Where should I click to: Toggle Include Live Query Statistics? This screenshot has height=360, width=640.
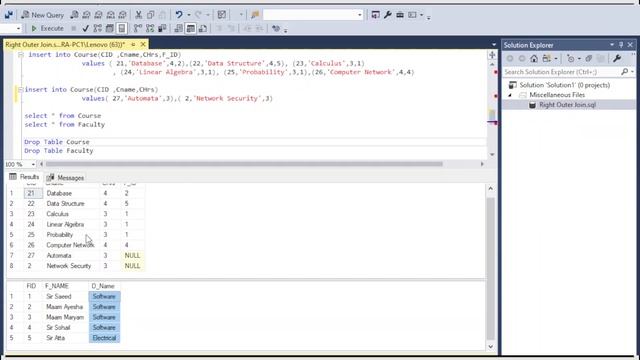150,28
